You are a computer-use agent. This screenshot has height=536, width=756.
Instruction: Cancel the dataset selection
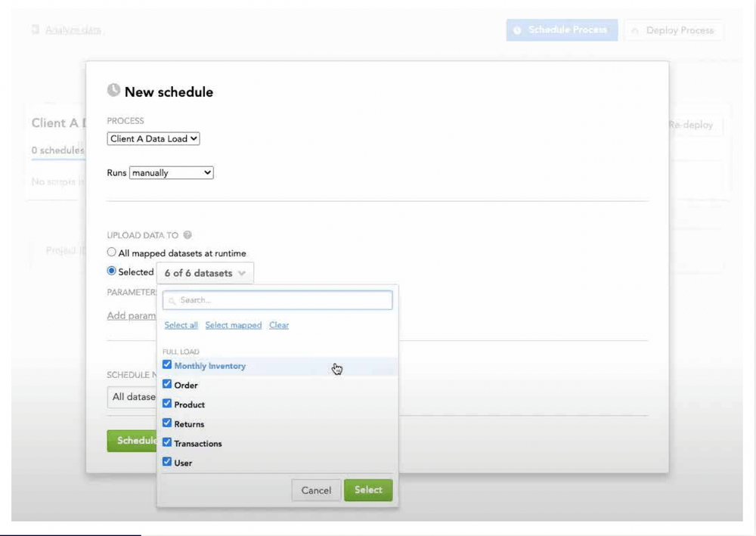pyautogui.click(x=316, y=490)
